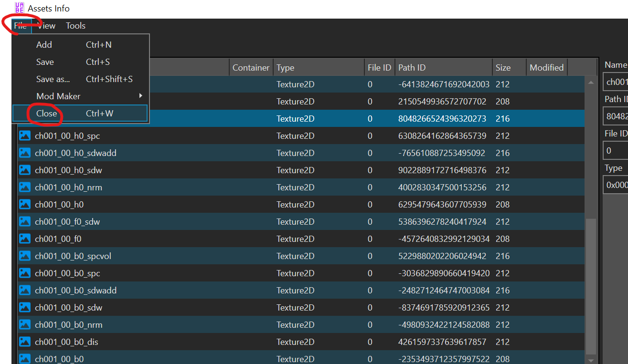Click Path ID -6413824671692042003
This screenshot has height=364, width=628.
click(x=444, y=84)
